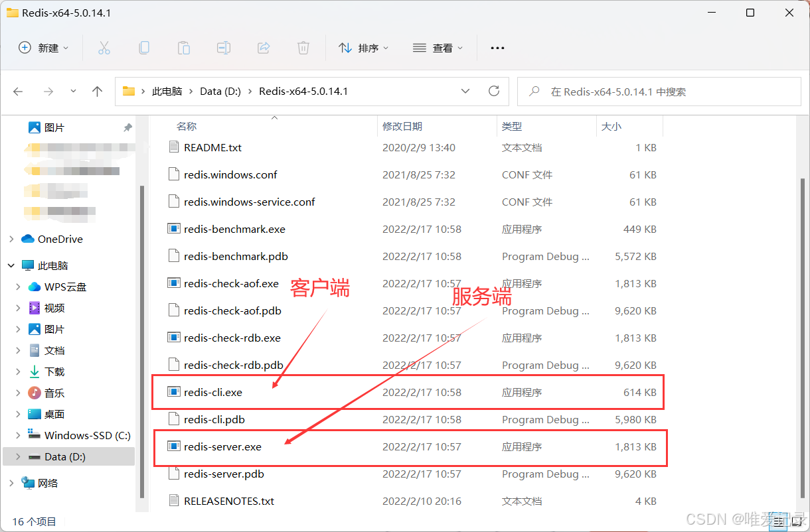The width and height of the screenshot is (810, 532).
Task: Select the redis-cli.pdb file name
Action: pyautogui.click(x=214, y=419)
